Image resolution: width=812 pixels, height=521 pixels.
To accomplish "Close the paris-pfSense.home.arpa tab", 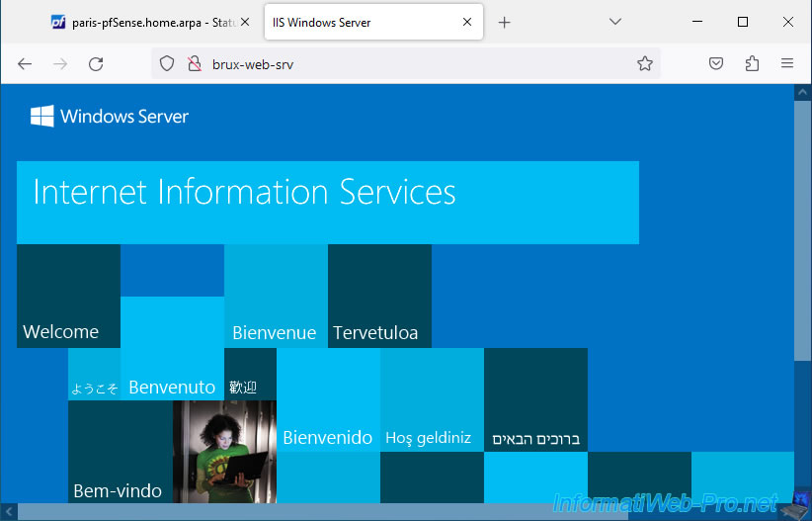I will coord(245,22).
